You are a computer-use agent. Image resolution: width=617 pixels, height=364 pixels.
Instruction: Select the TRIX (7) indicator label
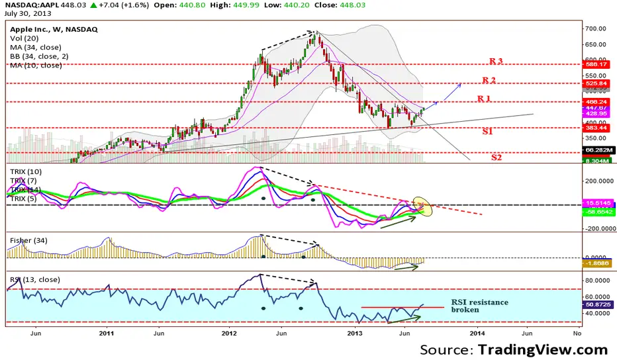coord(23,181)
